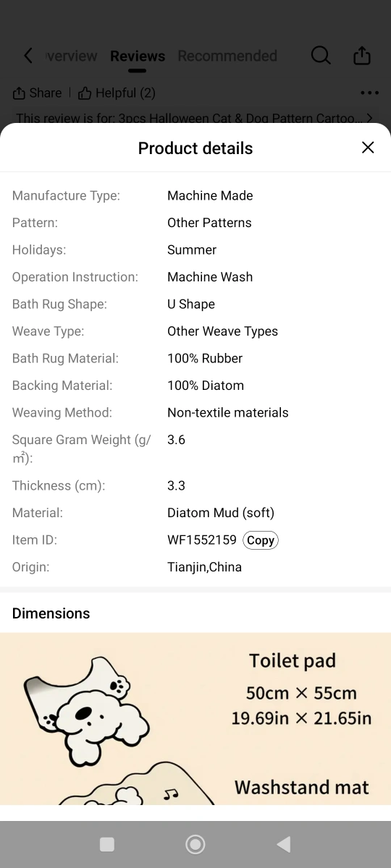Copy the item ID WF1552159
The width and height of the screenshot is (391, 868).
click(261, 540)
